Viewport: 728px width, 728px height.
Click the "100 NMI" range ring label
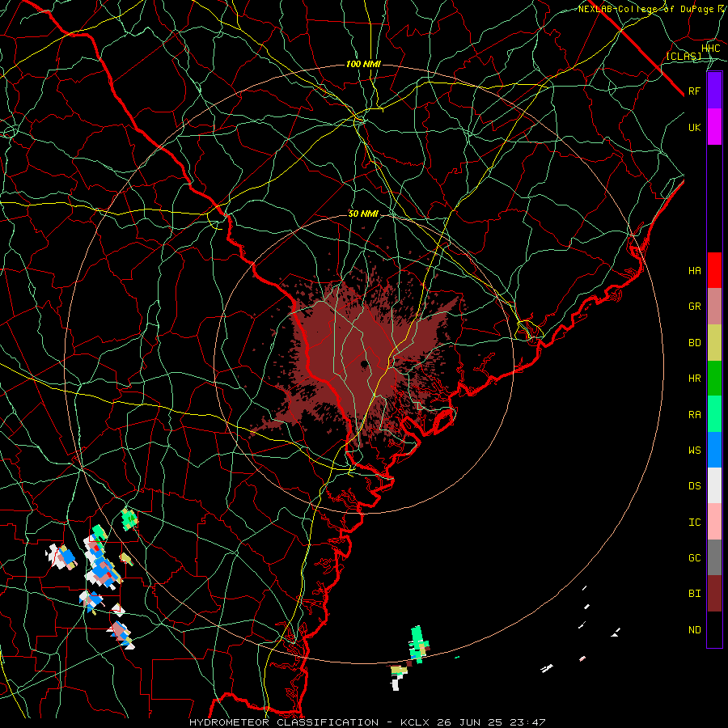point(363,64)
